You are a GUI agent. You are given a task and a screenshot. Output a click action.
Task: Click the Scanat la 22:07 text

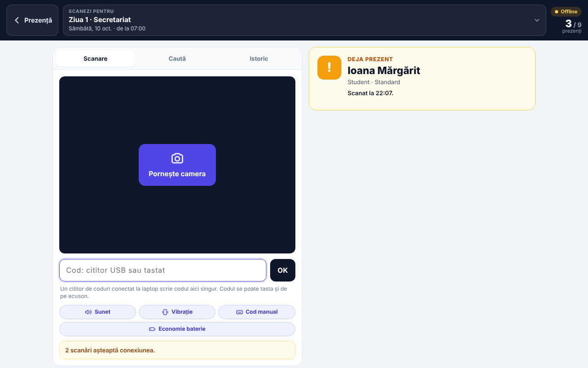click(x=370, y=93)
